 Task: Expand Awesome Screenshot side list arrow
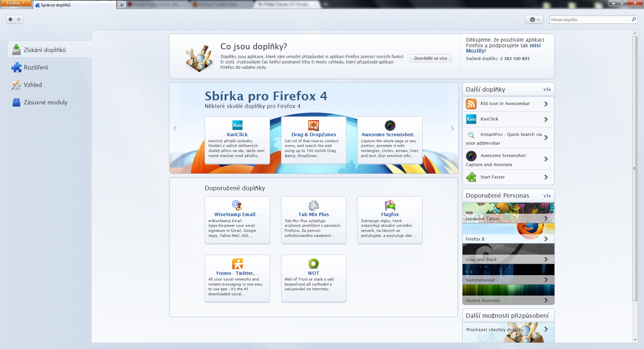point(546,159)
